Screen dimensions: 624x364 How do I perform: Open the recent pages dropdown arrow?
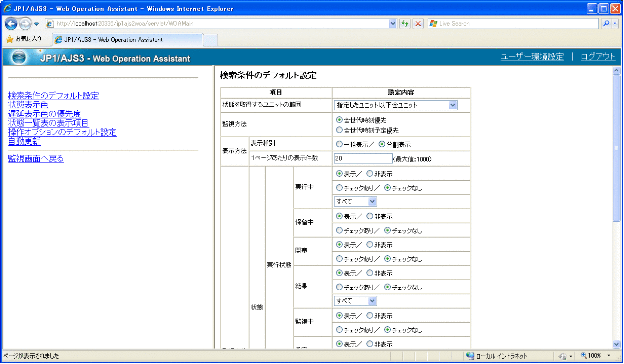(37, 24)
